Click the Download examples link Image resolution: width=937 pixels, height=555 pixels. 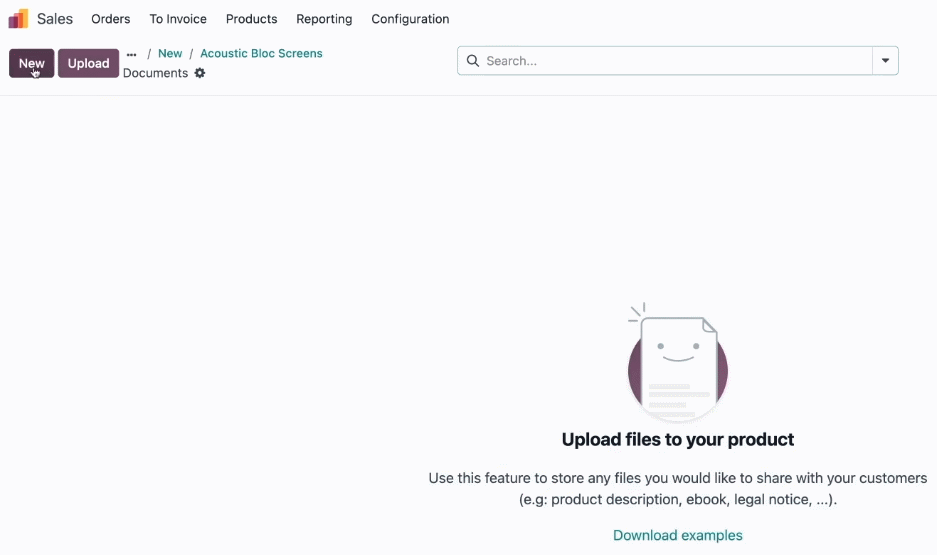(x=678, y=535)
